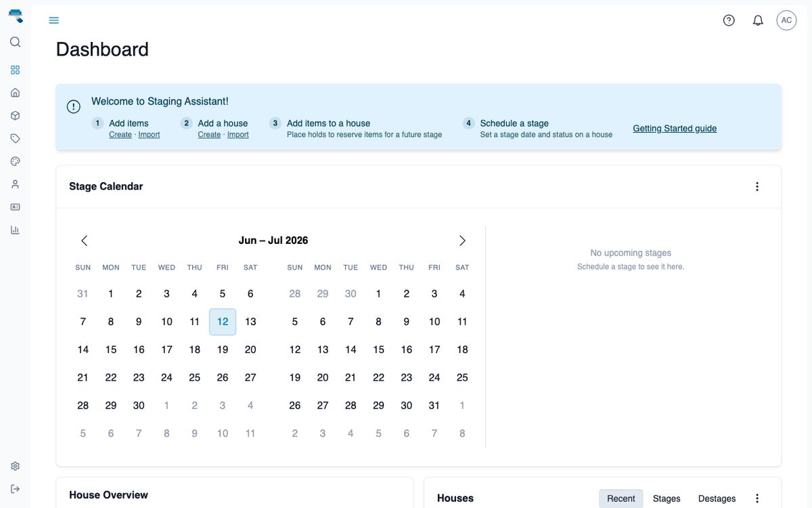
Task: Select July 15 on the calendar
Action: tap(378, 350)
